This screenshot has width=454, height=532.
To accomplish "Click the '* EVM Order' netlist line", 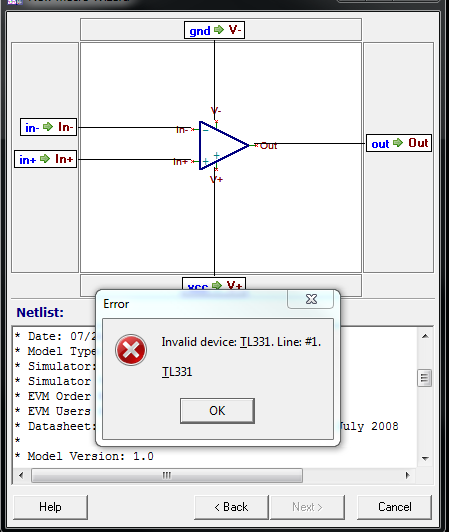I will point(53,396).
